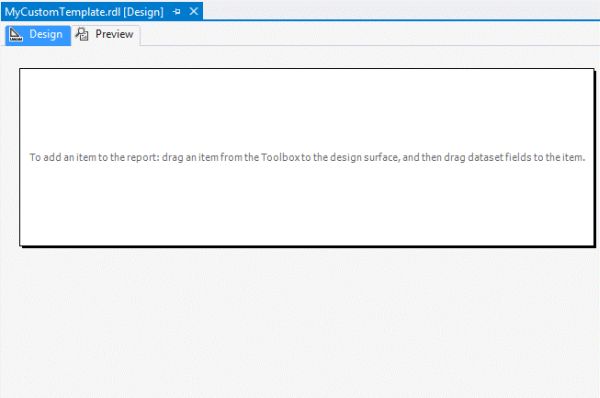Image resolution: width=600 pixels, height=398 pixels.
Task: Click the Design ruler icon
Action: (16, 35)
